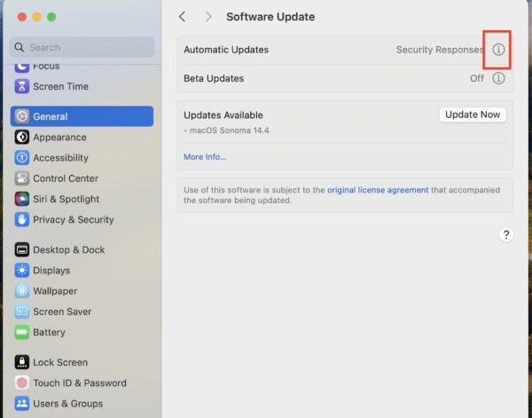Click the Search field in sidebar

(82, 47)
